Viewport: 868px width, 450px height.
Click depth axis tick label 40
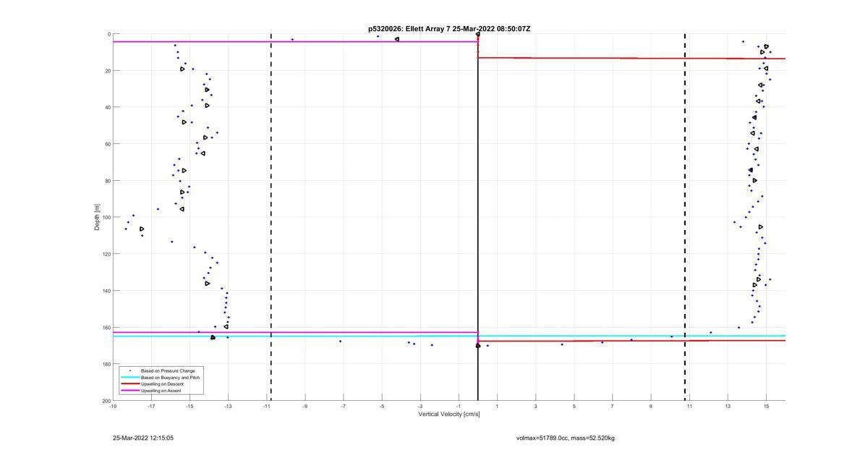point(107,107)
